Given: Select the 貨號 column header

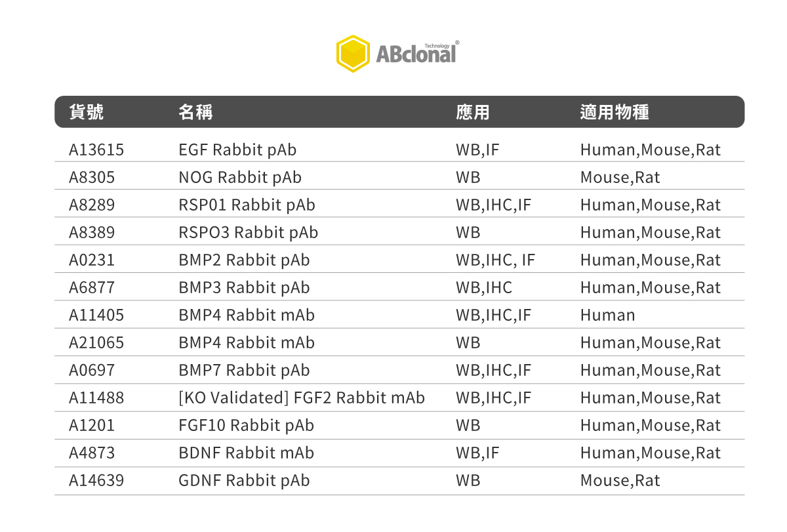Looking at the screenshot, I should pyautogui.click(x=87, y=112).
